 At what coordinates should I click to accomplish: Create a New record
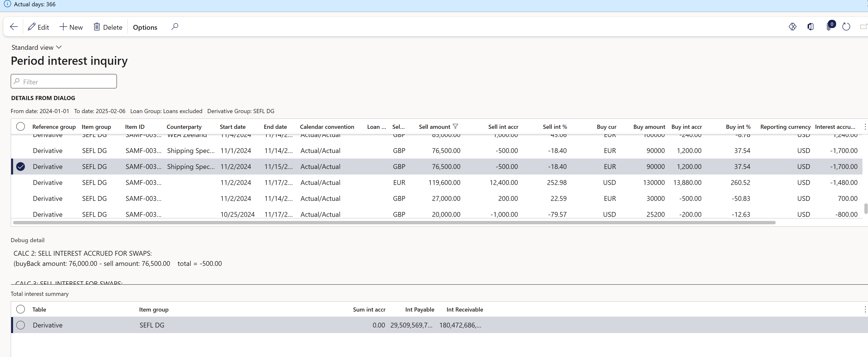tap(71, 27)
